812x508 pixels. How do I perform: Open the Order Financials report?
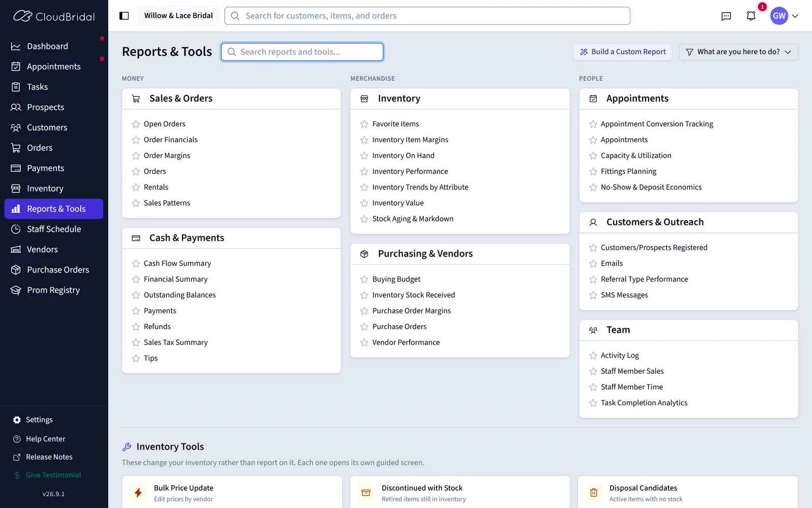pyautogui.click(x=171, y=140)
